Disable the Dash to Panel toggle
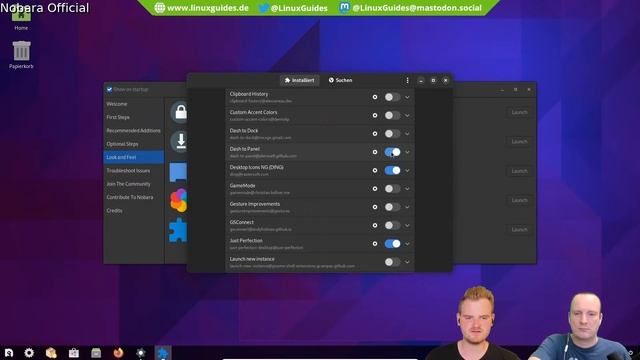The height and width of the screenshot is (360, 640). [x=392, y=152]
